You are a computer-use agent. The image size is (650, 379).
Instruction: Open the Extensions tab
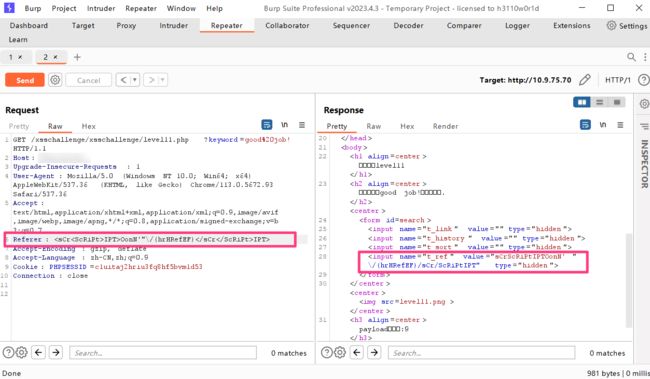click(572, 25)
